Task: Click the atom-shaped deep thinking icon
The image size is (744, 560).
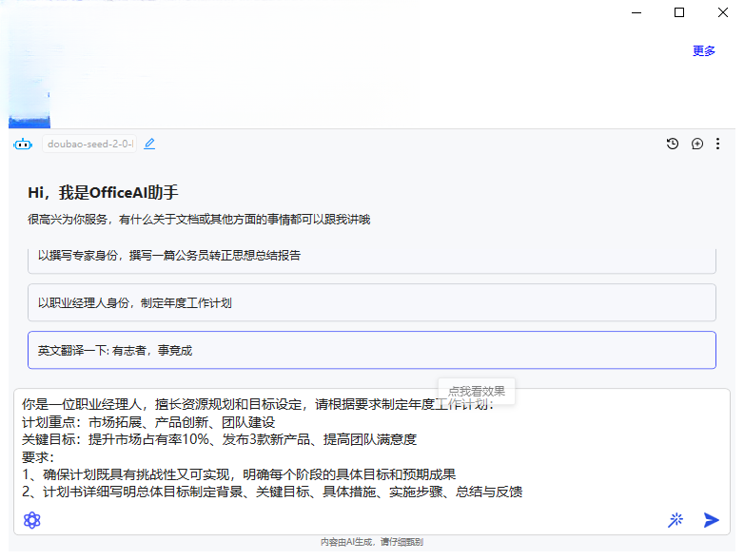Action: tap(32, 520)
